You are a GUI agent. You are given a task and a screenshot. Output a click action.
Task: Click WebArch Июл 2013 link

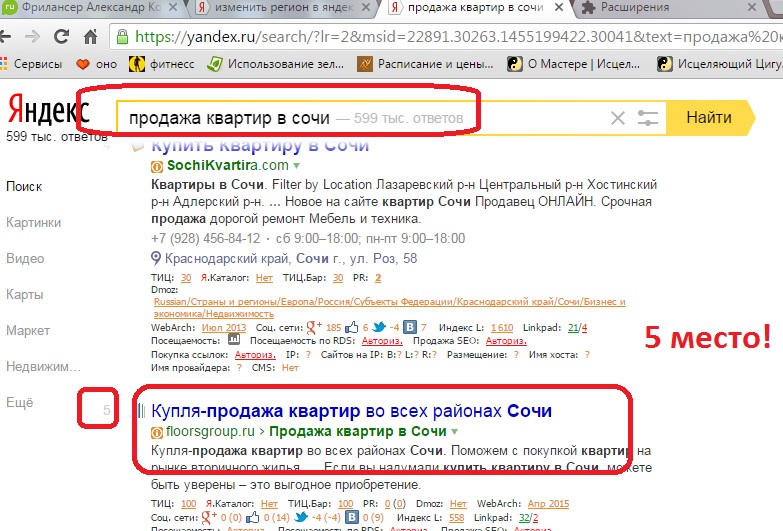[224, 328]
